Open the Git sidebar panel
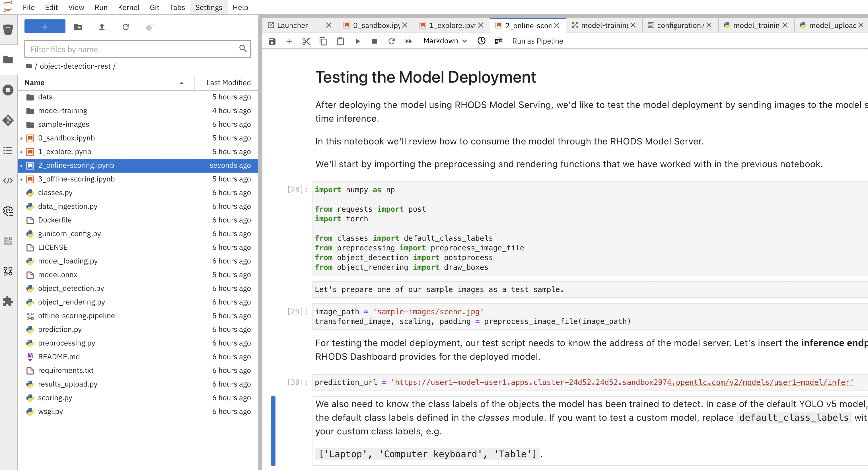 (x=8, y=120)
